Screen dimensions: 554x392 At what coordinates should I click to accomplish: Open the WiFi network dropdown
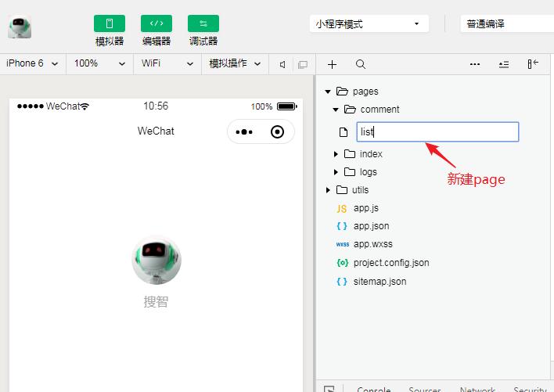tap(167, 64)
